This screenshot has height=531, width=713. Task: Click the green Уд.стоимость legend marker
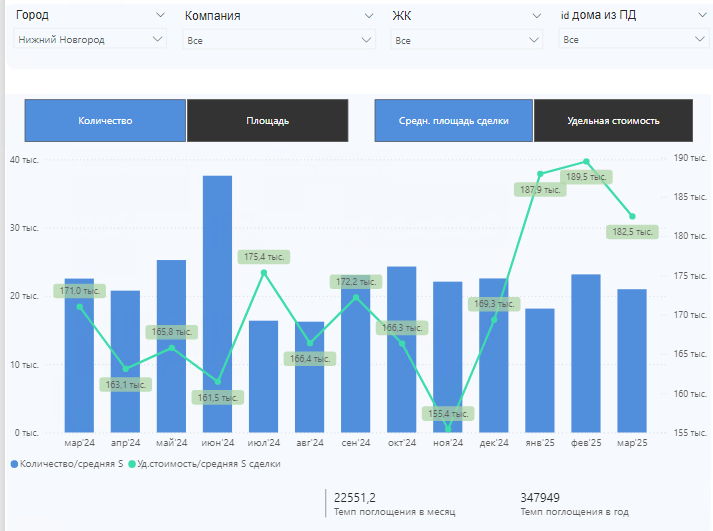(x=132, y=464)
